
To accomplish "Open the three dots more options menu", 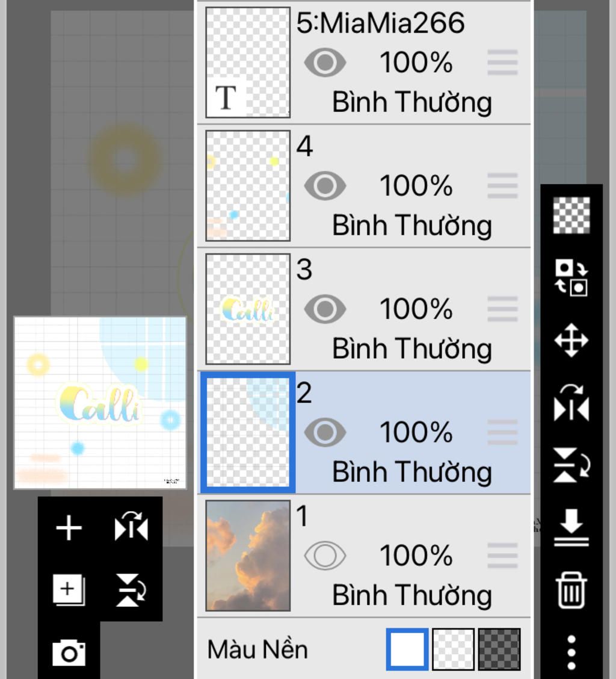I will (x=571, y=653).
